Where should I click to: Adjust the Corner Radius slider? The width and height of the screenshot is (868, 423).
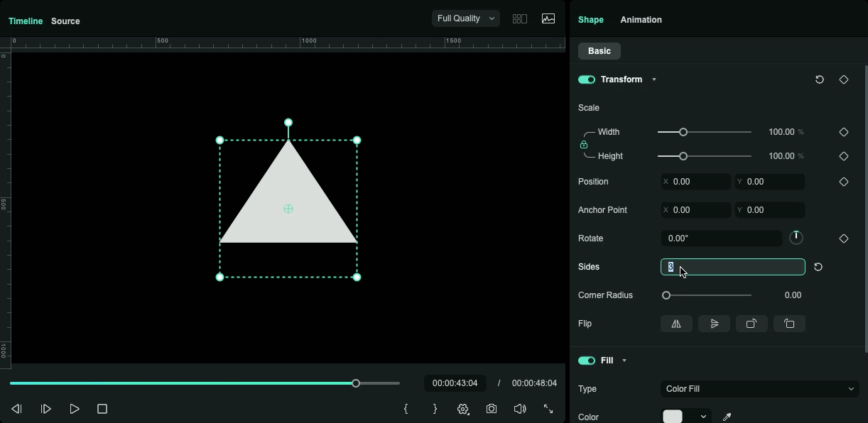pos(666,295)
